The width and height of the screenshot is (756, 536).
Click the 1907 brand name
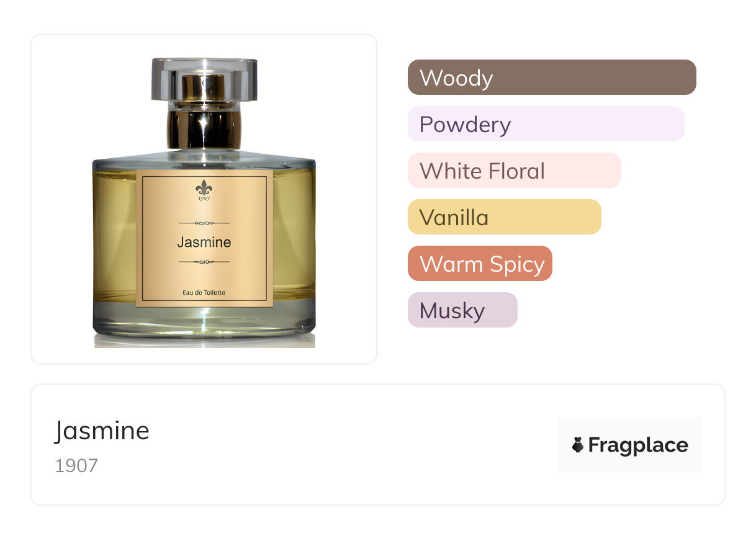(76, 466)
